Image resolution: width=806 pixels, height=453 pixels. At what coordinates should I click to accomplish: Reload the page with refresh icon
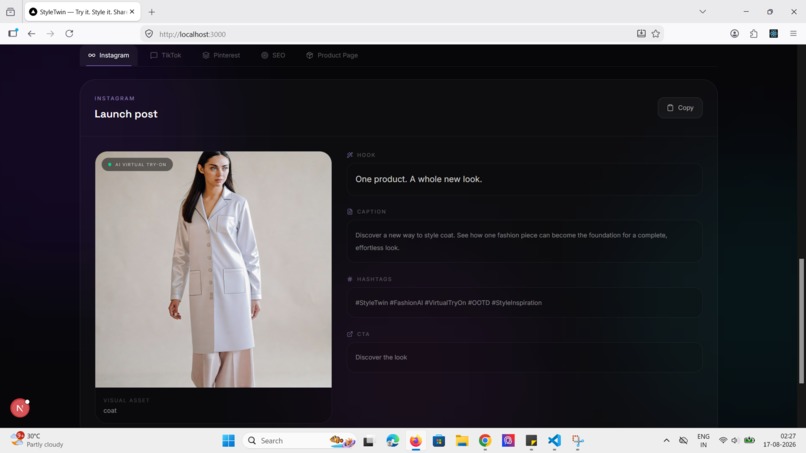(x=69, y=33)
